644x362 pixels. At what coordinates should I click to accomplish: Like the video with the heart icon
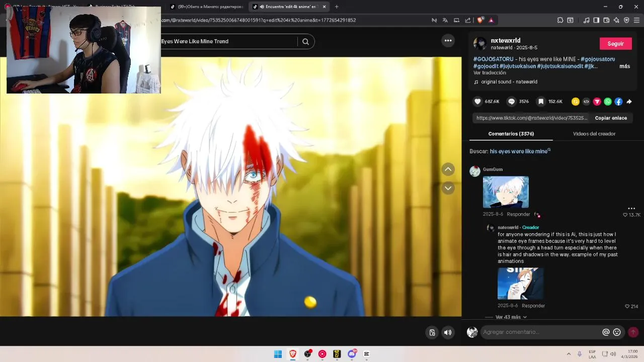477,102
